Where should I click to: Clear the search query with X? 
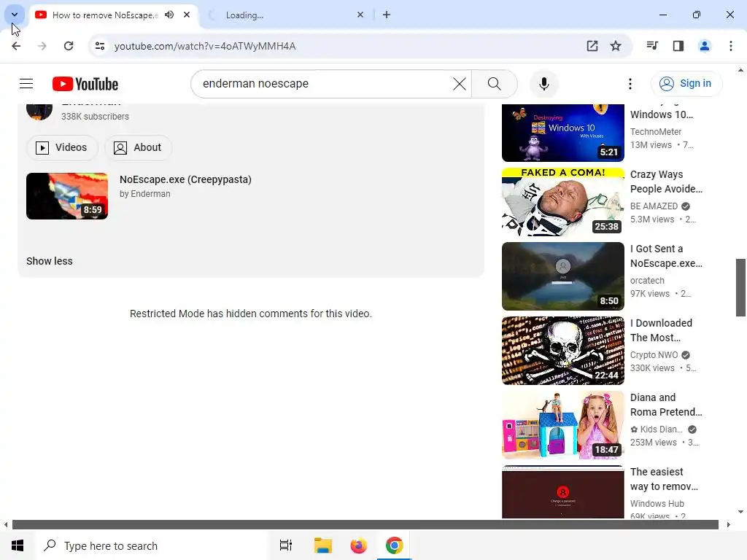[x=460, y=84]
